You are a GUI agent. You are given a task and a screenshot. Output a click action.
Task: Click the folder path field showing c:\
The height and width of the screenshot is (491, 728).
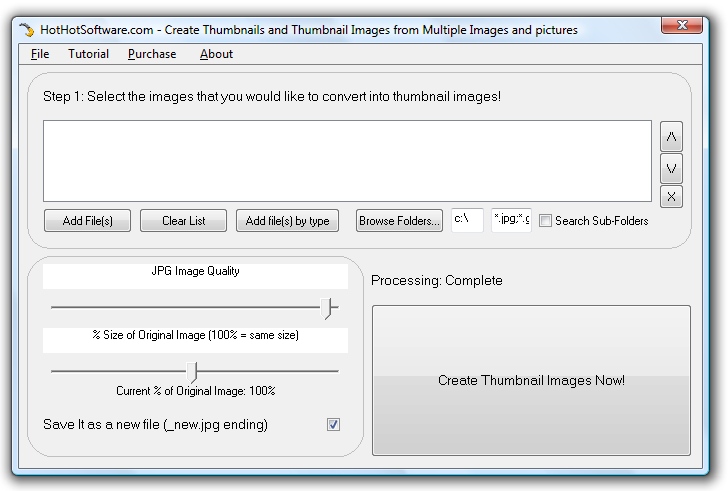point(468,220)
